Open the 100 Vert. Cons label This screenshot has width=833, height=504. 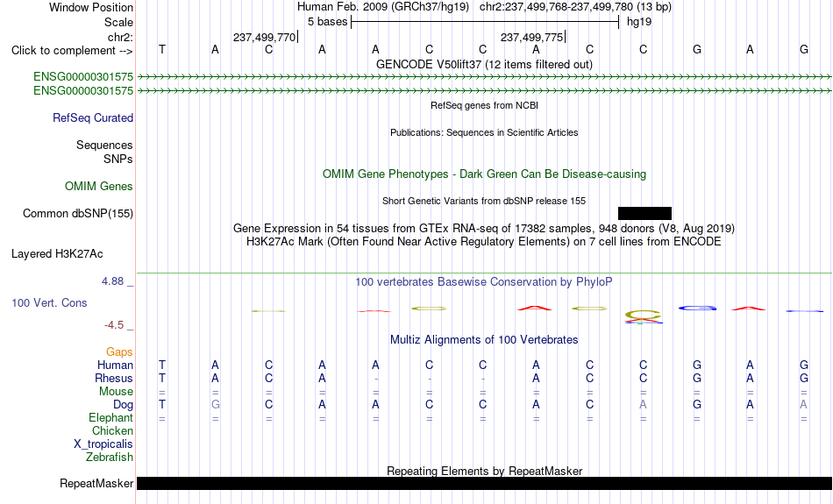49,302
